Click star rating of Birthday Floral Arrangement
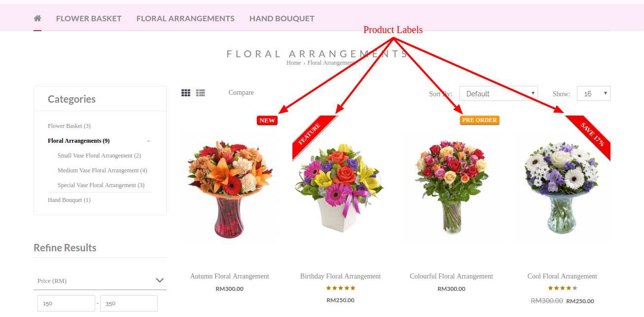 341,288
